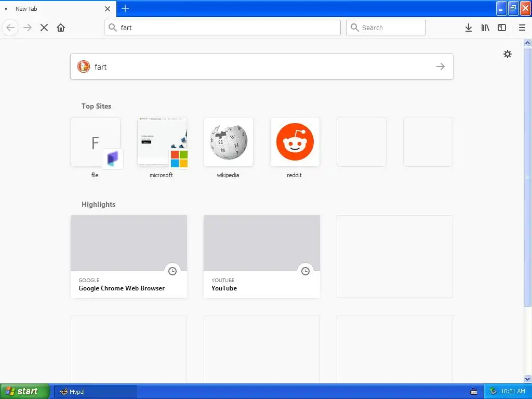Toggle the sidebar panel icon

click(x=502, y=28)
